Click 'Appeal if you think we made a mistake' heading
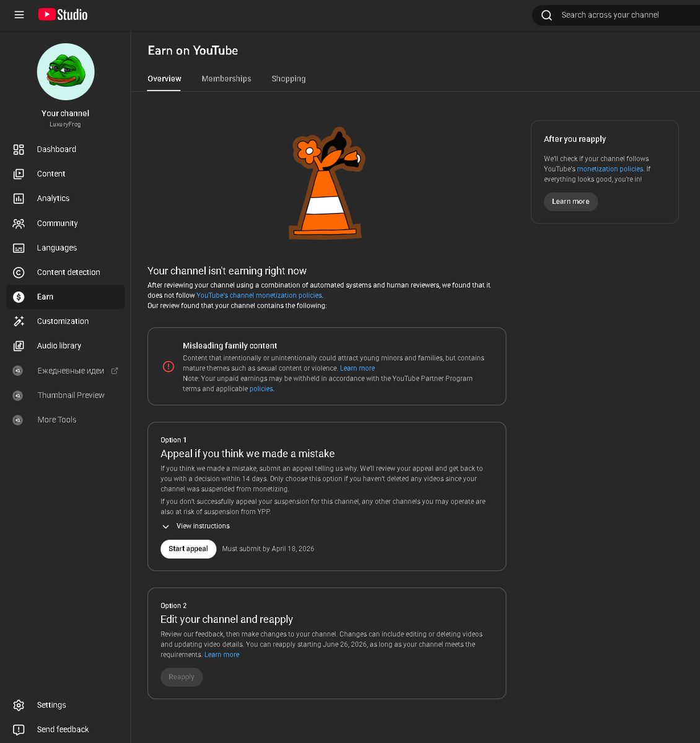700x743 pixels. (x=248, y=454)
